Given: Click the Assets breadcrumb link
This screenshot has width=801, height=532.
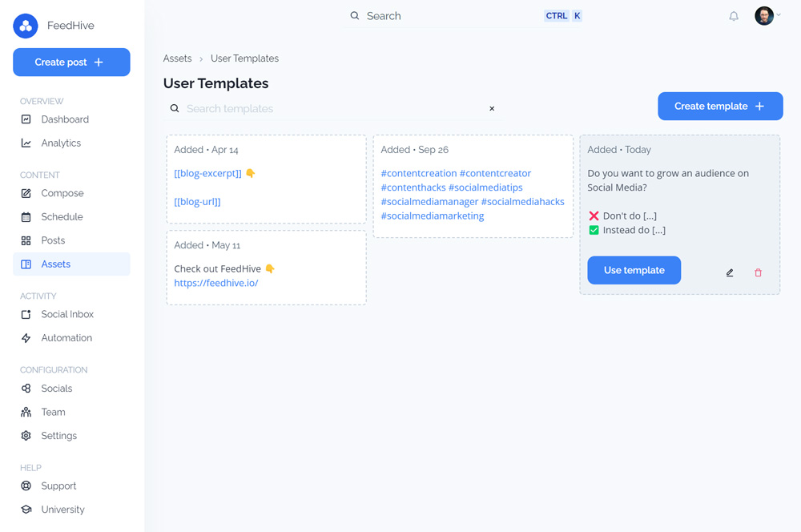Looking at the screenshot, I should point(177,58).
